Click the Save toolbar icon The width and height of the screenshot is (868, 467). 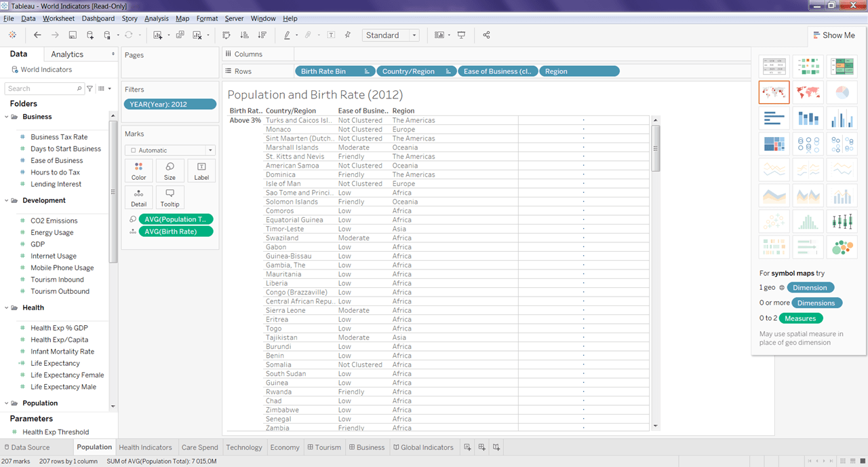[73, 35]
